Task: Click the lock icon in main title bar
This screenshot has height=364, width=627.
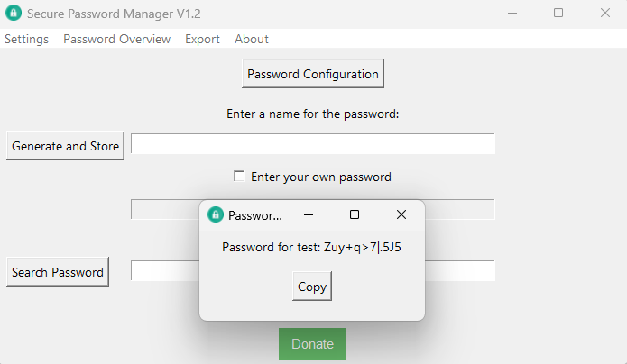Action: coord(14,14)
